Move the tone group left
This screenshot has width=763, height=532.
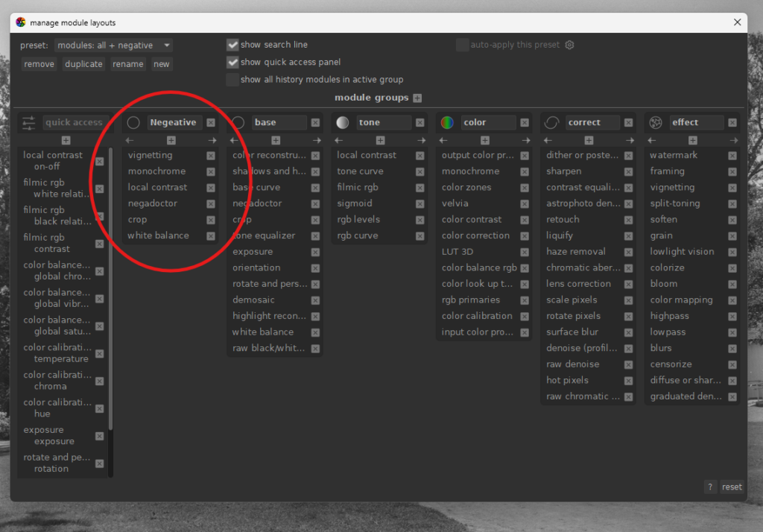pyautogui.click(x=339, y=141)
